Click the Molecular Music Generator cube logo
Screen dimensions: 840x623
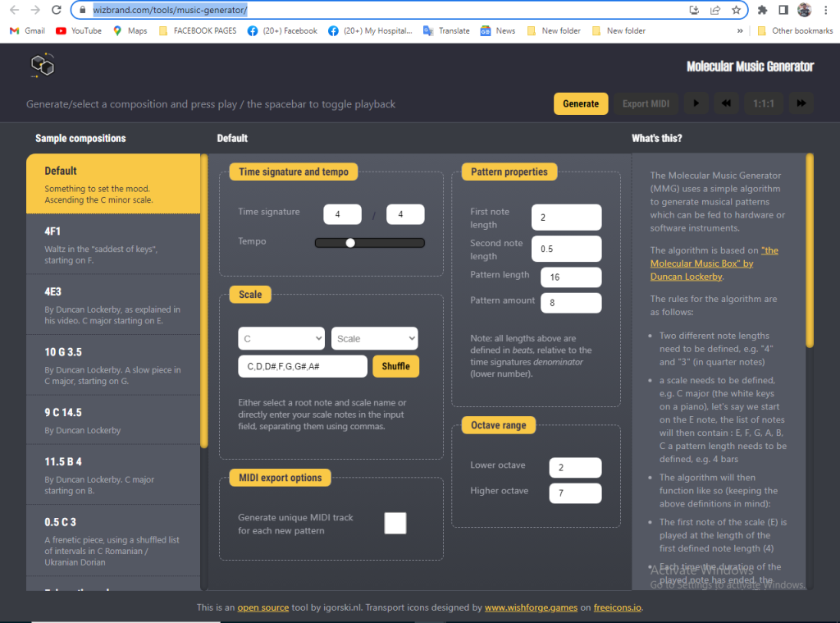pyautogui.click(x=43, y=66)
